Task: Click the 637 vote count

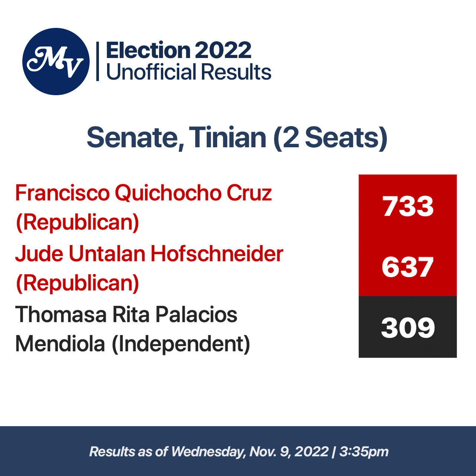Action: point(408,267)
